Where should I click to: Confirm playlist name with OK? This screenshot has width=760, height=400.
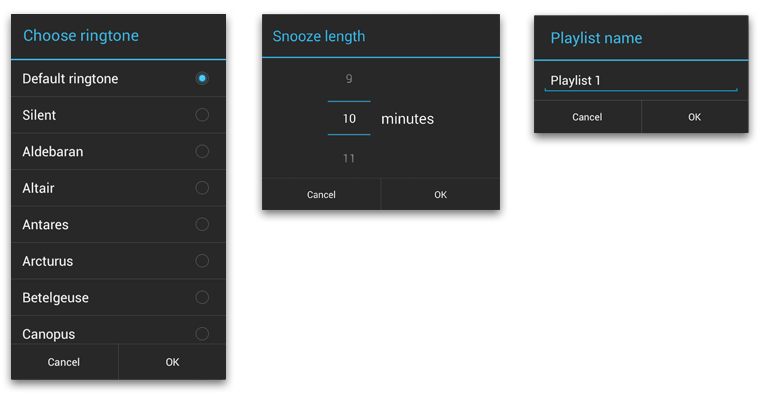[x=695, y=117]
